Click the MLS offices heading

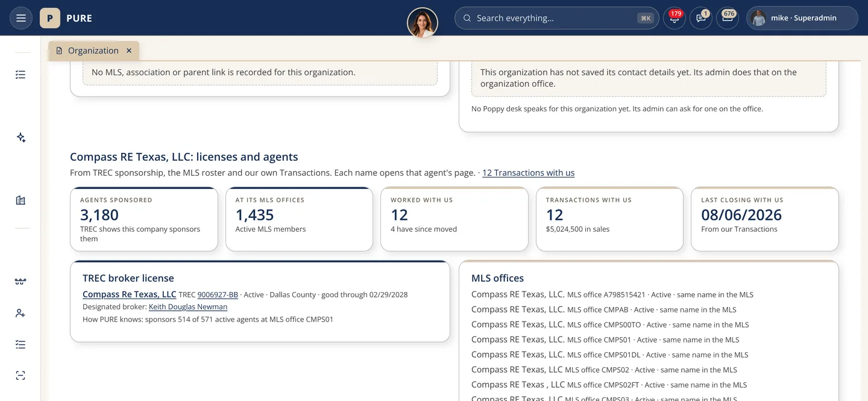[498, 278]
